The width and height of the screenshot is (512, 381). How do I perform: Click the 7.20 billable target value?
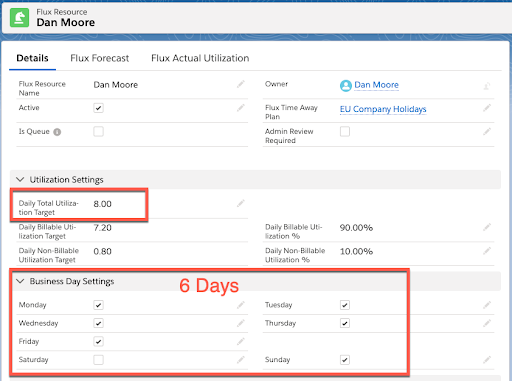click(x=102, y=228)
